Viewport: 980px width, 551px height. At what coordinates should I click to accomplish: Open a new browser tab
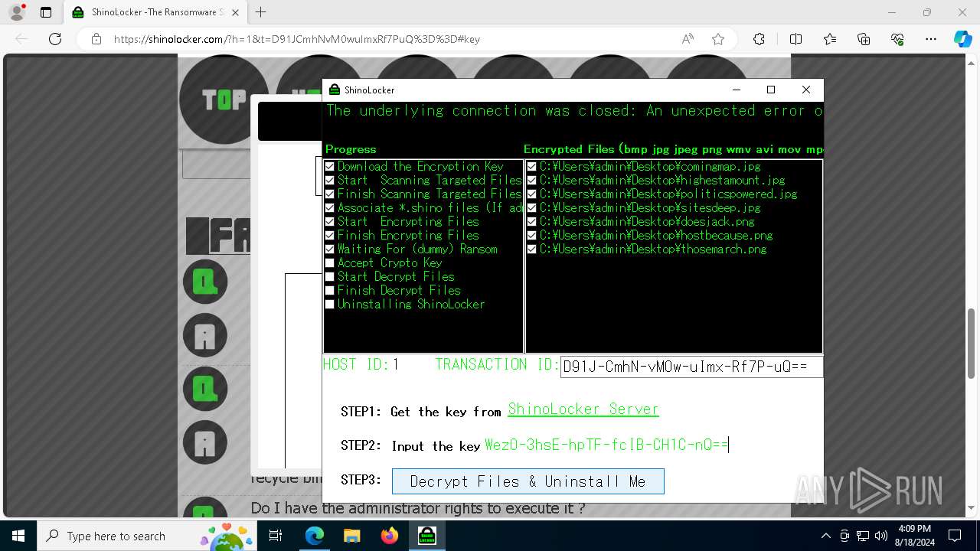coord(261,12)
